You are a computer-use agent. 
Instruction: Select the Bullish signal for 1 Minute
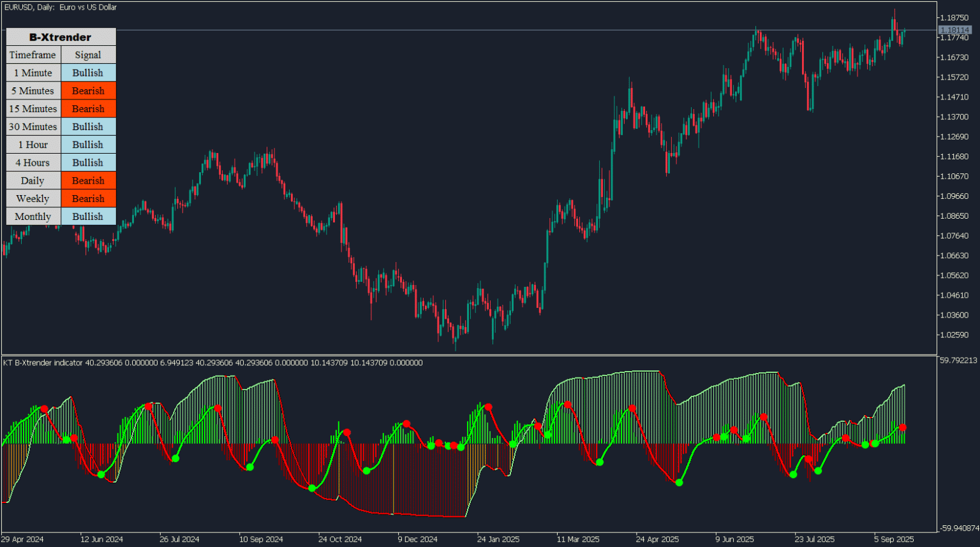[x=87, y=73]
